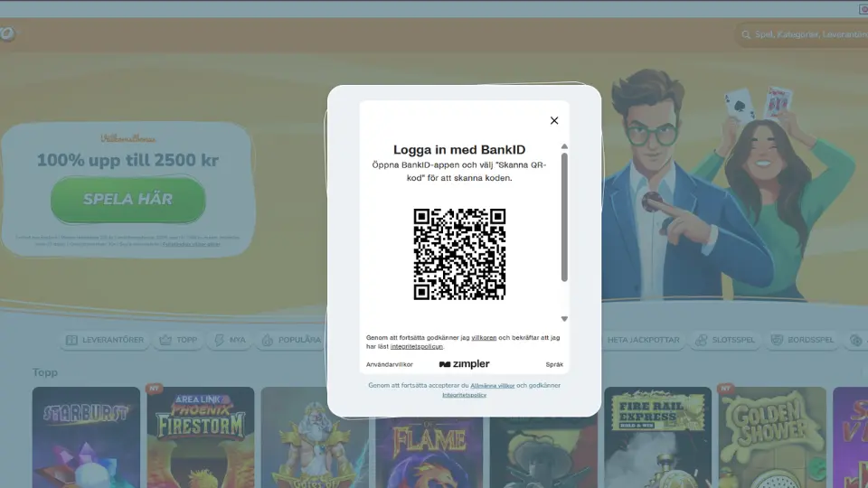868x488 pixels.
Task: Open the Flame game thumbnail
Action: click(429, 453)
